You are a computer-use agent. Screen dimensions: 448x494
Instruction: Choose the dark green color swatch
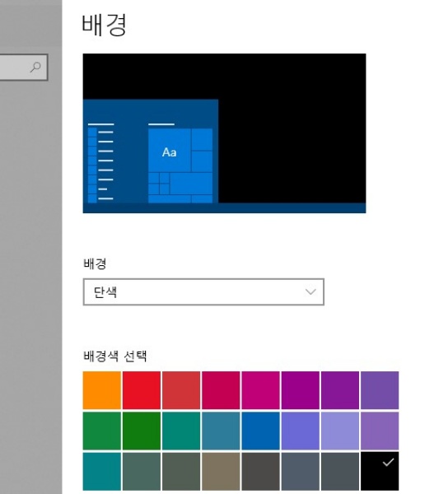pos(142,431)
